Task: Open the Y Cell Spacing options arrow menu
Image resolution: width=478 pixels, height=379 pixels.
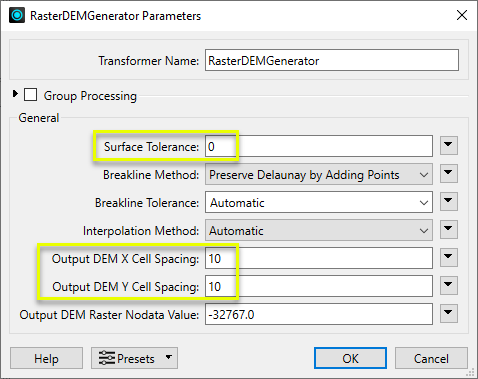Action: [449, 286]
